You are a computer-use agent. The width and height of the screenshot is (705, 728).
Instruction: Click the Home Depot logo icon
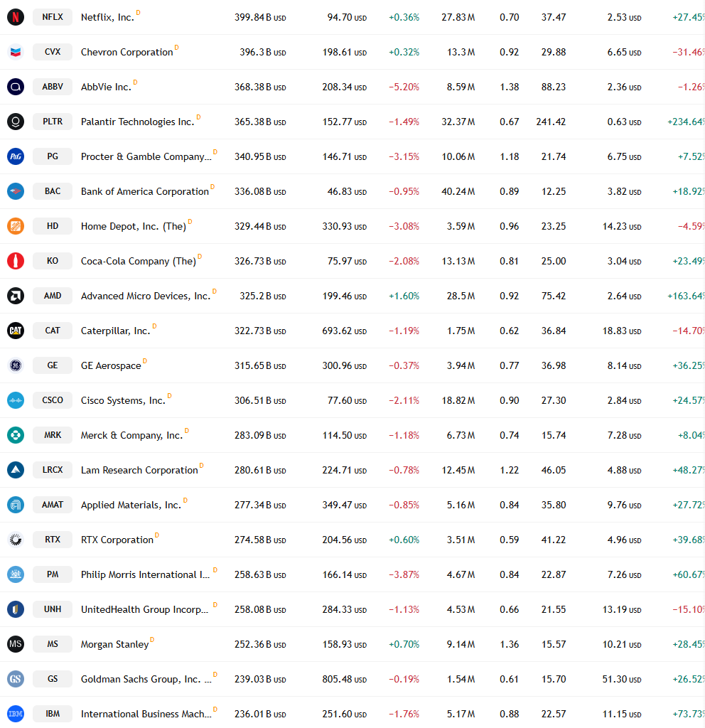pos(16,226)
